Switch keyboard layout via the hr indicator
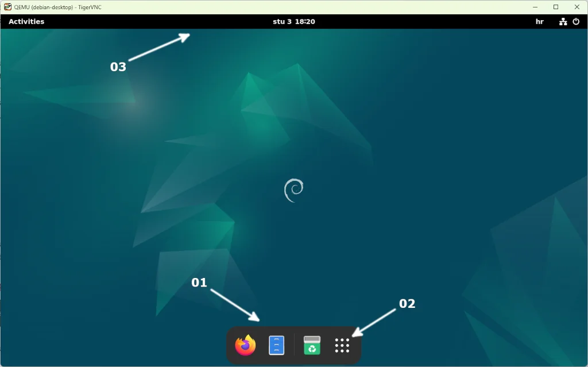588x367 pixels. coord(539,21)
